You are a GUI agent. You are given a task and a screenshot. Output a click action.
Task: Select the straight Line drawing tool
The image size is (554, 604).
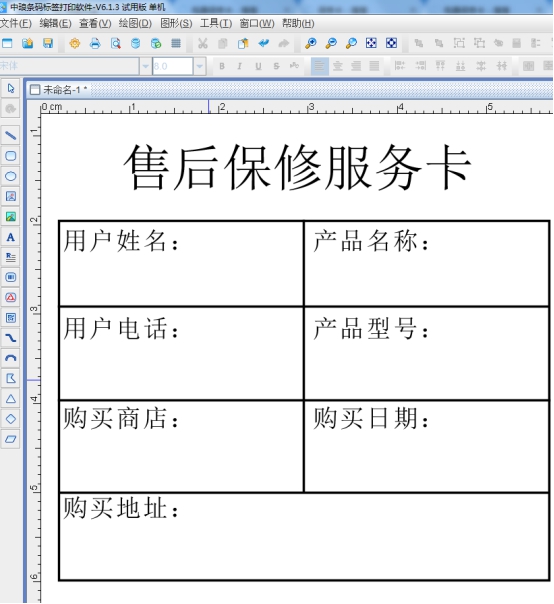pyautogui.click(x=11, y=136)
